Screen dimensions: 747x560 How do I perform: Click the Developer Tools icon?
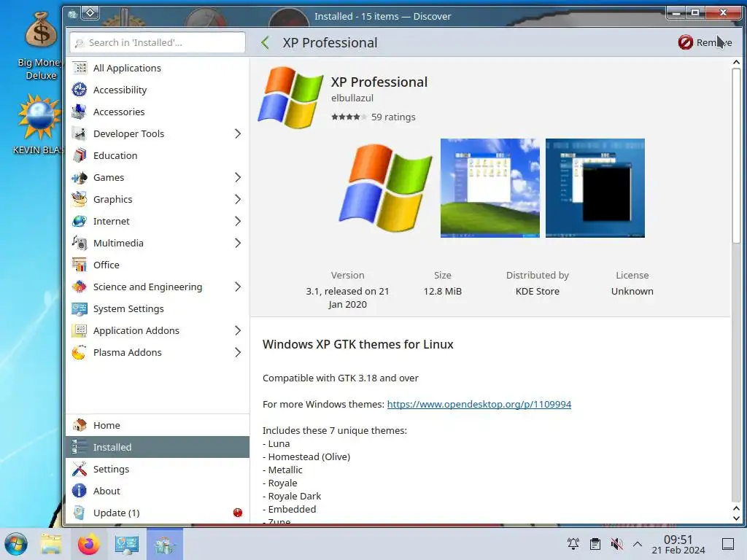(80, 134)
